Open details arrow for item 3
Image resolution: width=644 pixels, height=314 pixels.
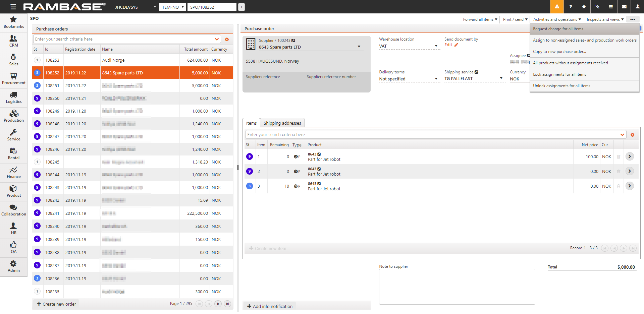pyautogui.click(x=630, y=186)
